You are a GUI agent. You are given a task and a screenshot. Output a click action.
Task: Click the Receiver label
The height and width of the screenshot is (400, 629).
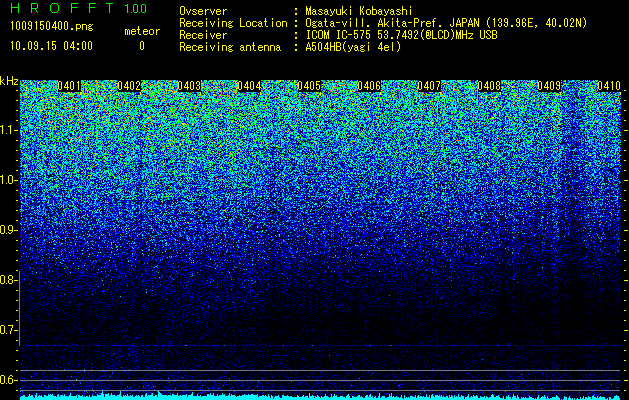click(203, 35)
